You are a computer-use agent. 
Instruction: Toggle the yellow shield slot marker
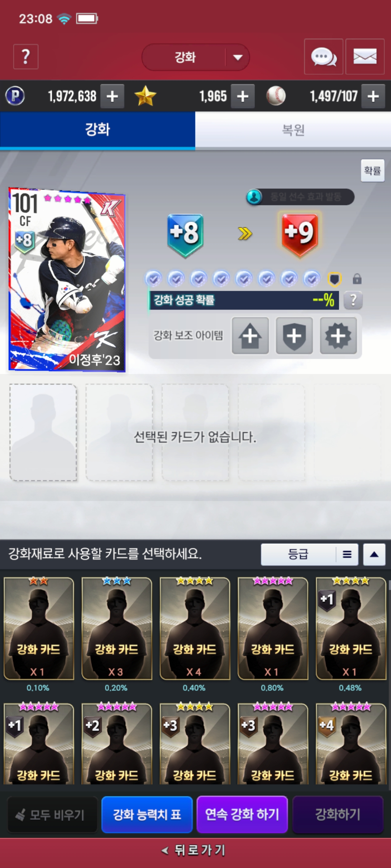coord(335,279)
